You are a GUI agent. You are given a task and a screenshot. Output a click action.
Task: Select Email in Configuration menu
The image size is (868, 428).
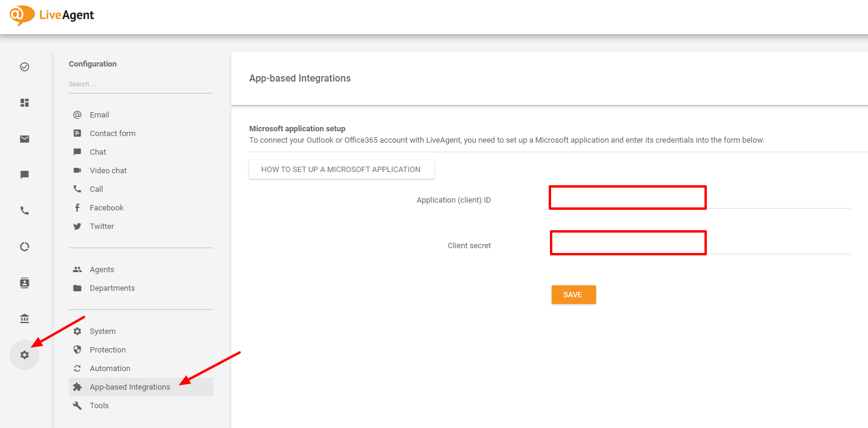point(99,115)
